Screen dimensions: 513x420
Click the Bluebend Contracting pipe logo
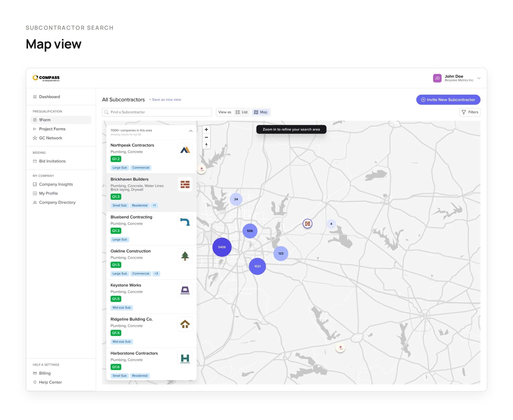click(x=185, y=222)
